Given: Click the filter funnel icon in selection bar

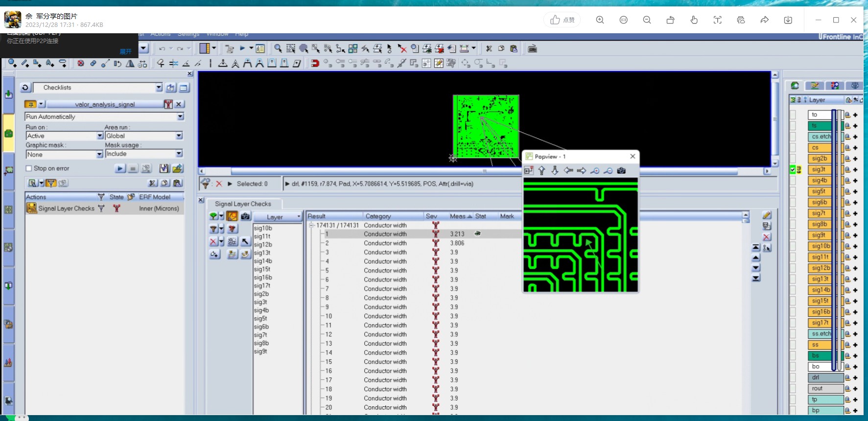Looking at the screenshot, I should click(206, 184).
